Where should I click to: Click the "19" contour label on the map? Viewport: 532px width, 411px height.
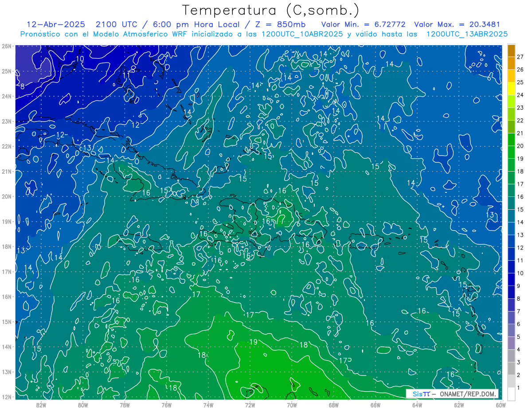[253, 342]
